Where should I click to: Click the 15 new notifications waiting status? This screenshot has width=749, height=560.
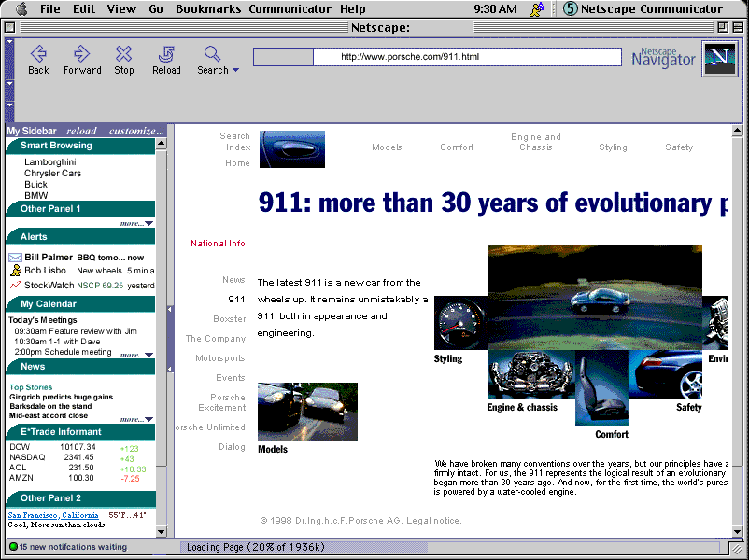click(73, 547)
